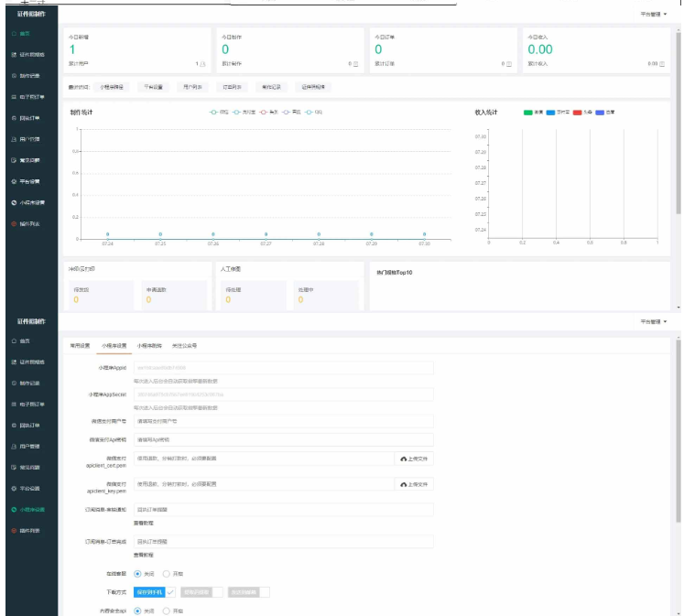Switch to the 关注公众号 tab
Image resolution: width=684 pixels, height=616 pixels.
coord(184,346)
